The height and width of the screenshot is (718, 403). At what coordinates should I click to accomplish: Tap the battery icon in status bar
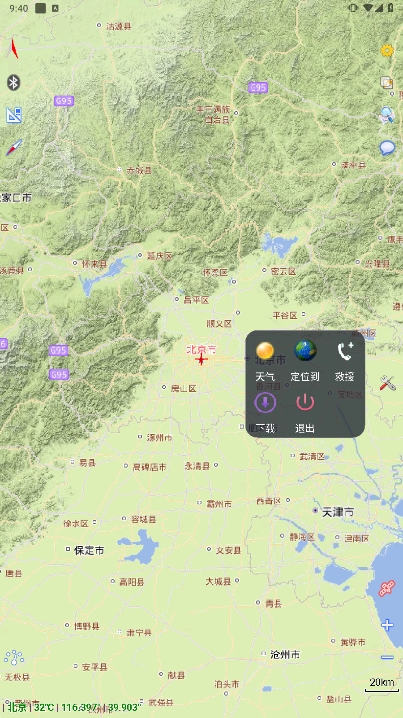tap(391, 8)
